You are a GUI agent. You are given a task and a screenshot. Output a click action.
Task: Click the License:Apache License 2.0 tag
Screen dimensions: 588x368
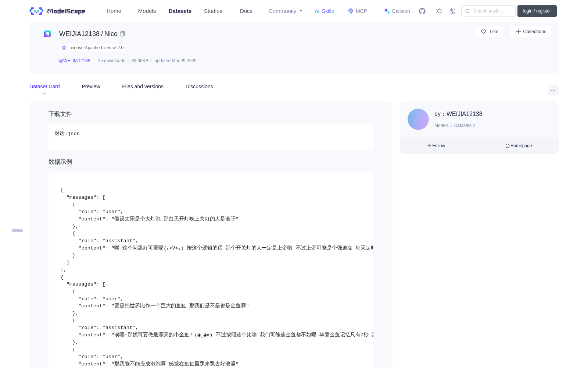point(92,48)
